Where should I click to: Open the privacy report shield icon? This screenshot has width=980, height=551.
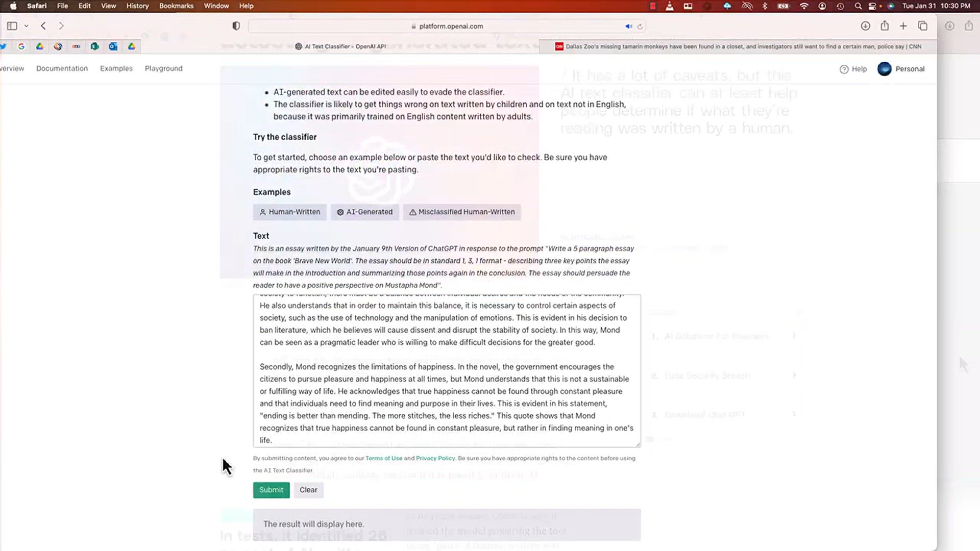point(236,26)
